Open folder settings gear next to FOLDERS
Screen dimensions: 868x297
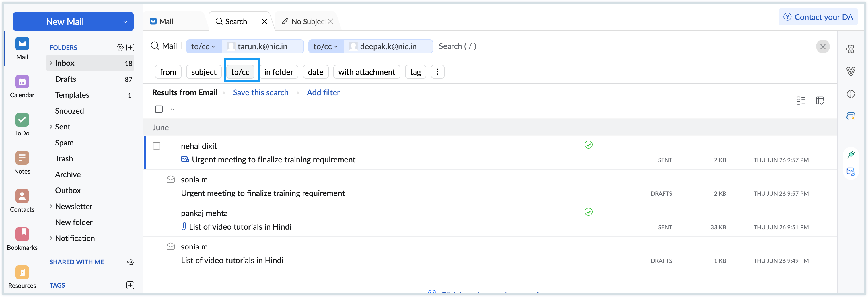click(120, 47)
